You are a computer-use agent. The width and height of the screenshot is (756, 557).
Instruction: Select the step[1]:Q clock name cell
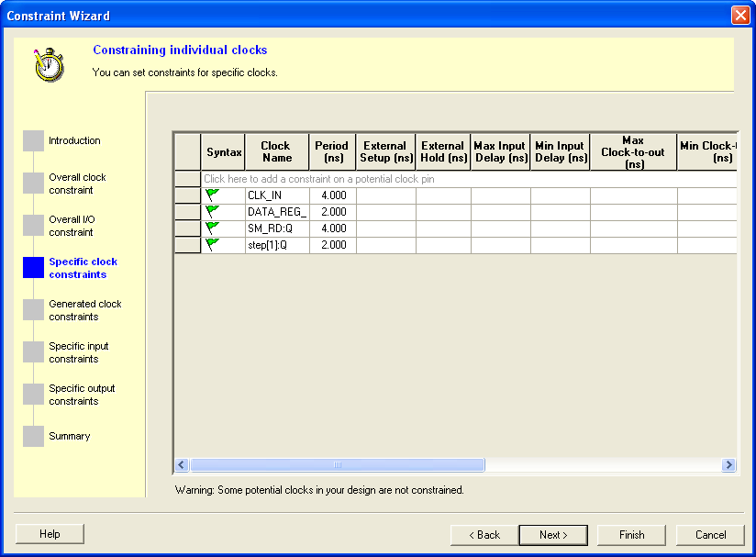click(277, 245)
